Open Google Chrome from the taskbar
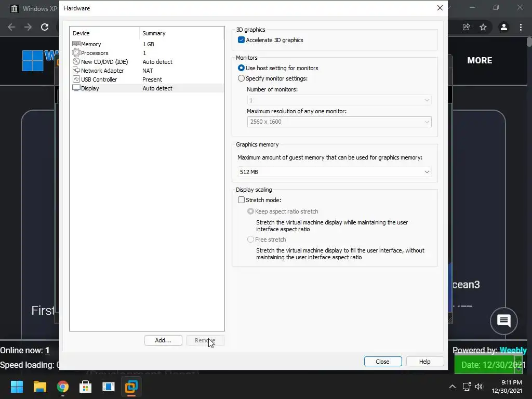This screenshot has width=532, height=399. click(x=62, y=387)
